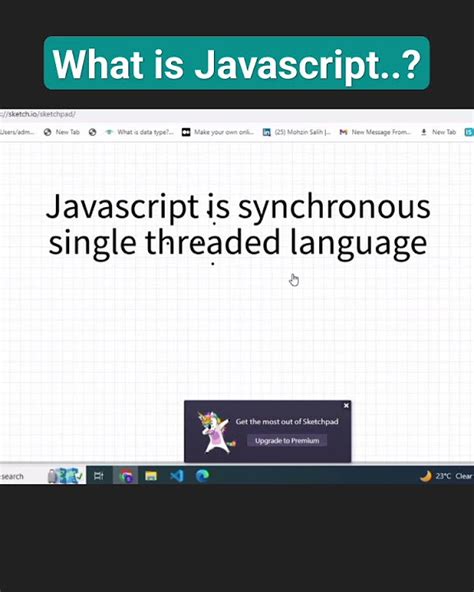Open the first New Tab bookmark
This screenshot has width=474, height=592.
[x=62, y=132]
